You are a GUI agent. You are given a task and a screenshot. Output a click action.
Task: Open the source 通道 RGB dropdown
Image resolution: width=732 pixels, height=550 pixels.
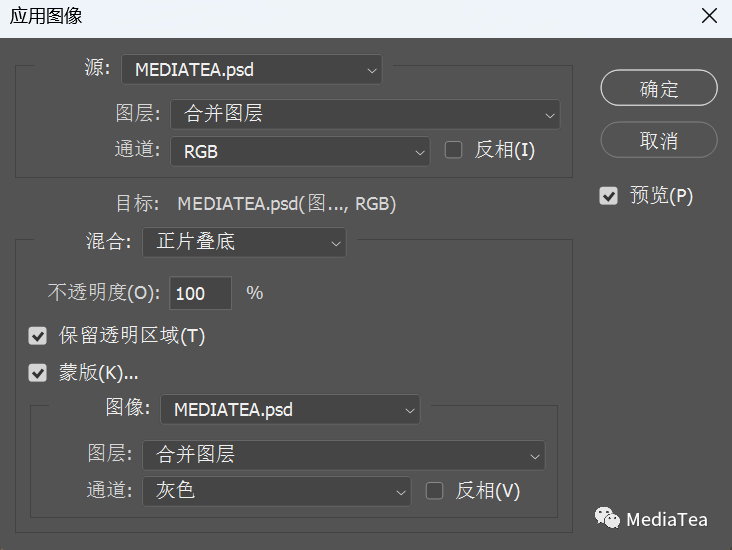coord(300,151)
